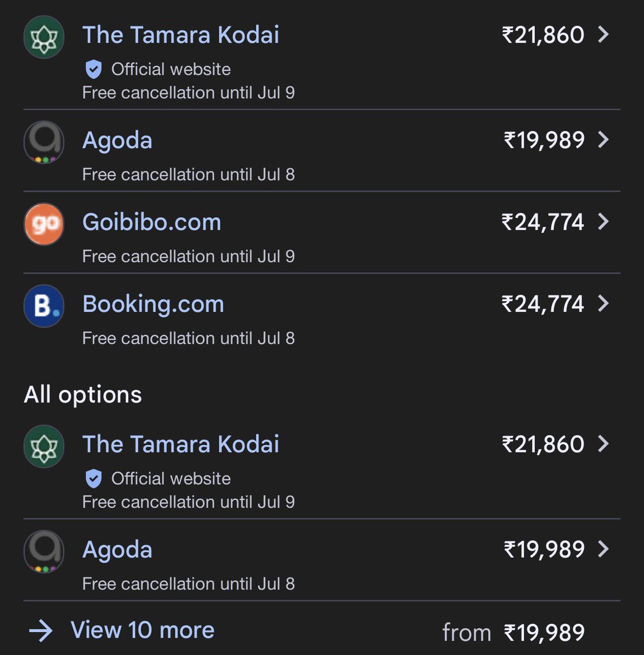644x655 pixels.
Task: Open the chevron on the top Tamara Kodai row
Action: point(603,35)
